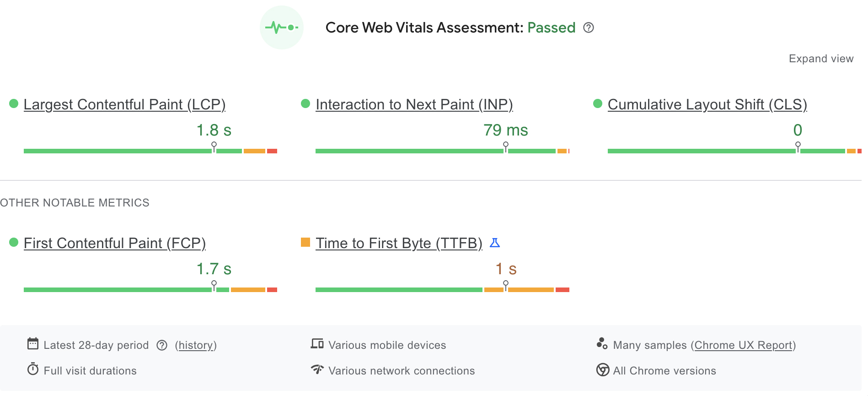868x396 pixels.
Task: Open Time to First Byte (TTFB) link
Action: tap(399, 243)
